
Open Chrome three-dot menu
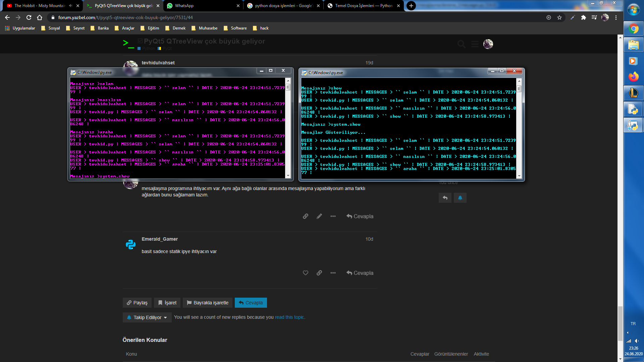pos(616,17)
